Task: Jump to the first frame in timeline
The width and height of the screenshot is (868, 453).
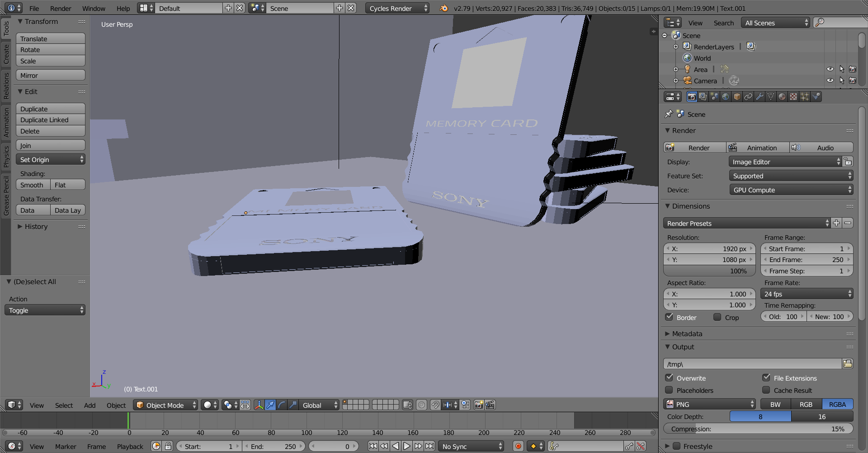Action: coord(373,446)
